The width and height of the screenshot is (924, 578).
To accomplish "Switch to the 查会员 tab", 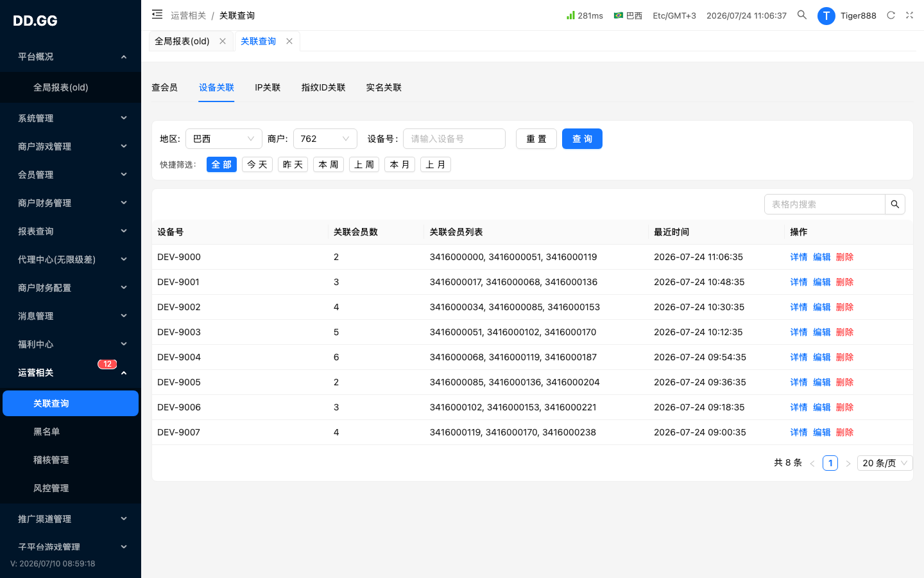I will click(164, 87).
